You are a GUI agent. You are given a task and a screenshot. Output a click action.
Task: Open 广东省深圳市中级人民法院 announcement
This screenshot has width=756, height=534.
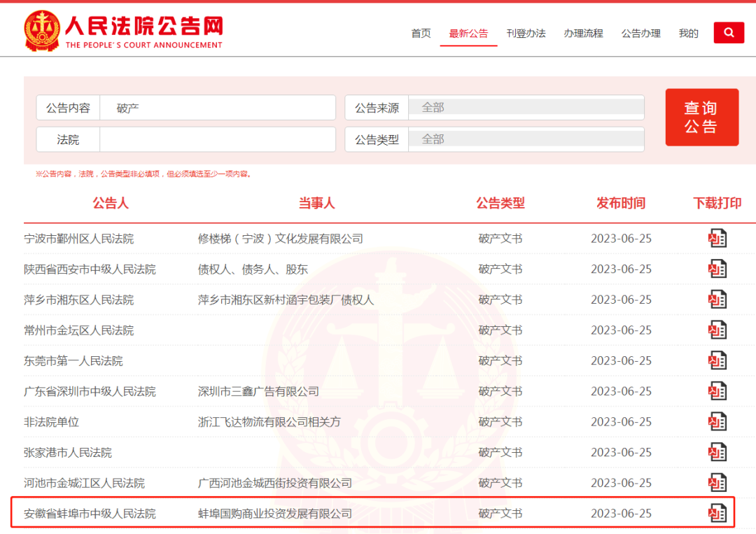(x=90, y=391)
